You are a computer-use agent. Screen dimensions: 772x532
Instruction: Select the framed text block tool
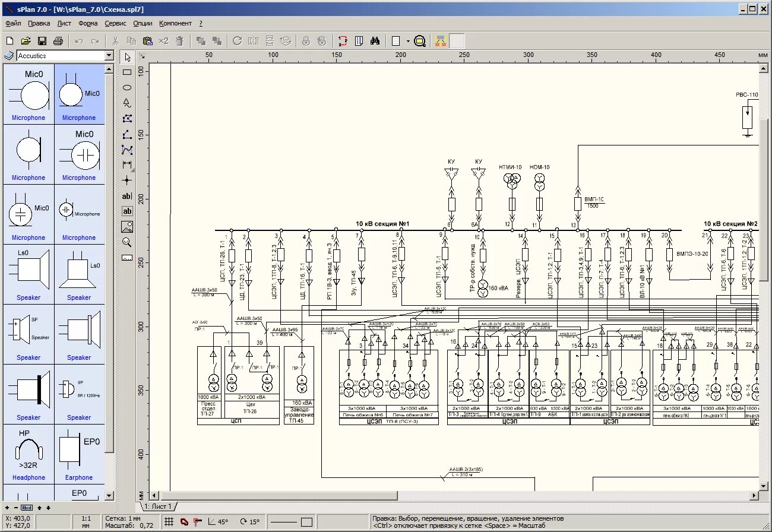[127, 211]
